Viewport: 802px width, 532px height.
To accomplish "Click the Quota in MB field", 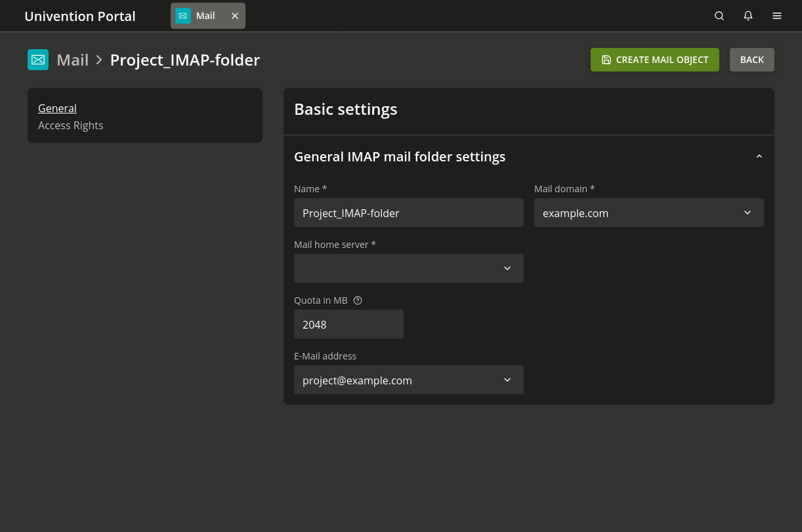I will tap(348, 325).
